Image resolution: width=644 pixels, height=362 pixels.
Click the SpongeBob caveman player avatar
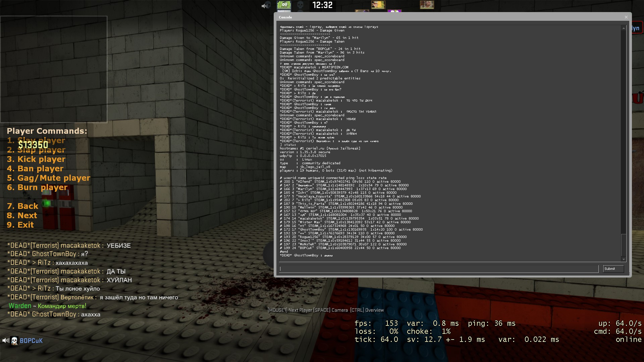click(x=378, y=5)
